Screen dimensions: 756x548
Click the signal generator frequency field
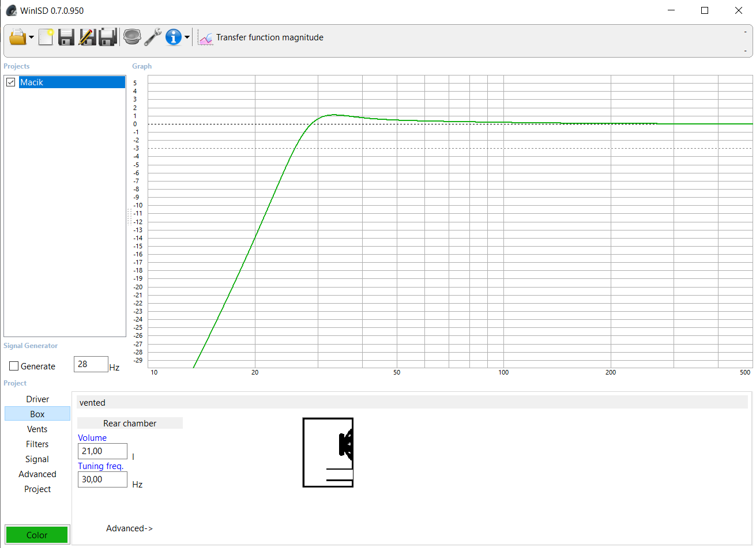(x=91, y=364)
